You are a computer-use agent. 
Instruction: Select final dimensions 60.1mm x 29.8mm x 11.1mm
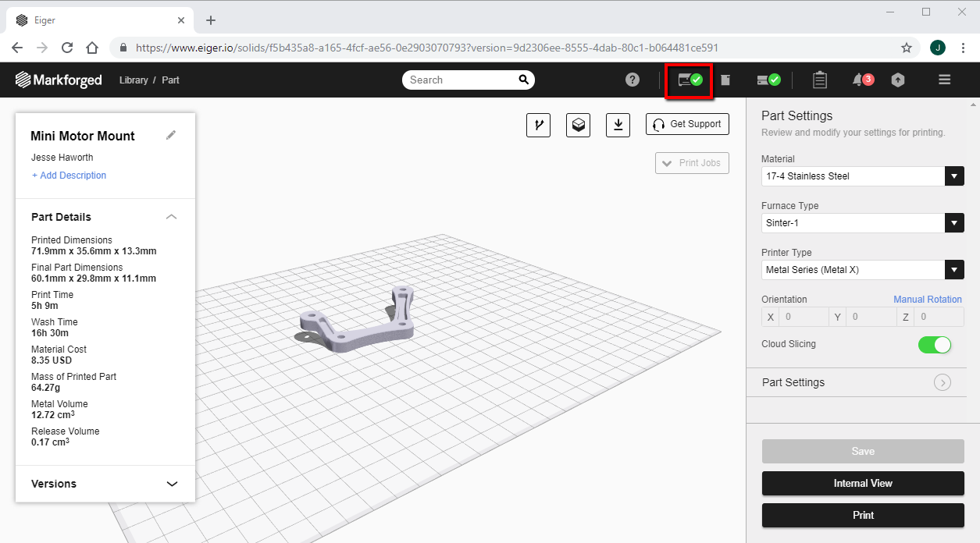(x=94, y=279)
